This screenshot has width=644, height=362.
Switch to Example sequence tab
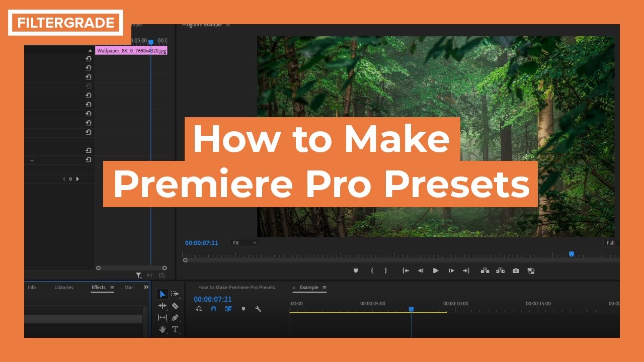coord(309,288)
